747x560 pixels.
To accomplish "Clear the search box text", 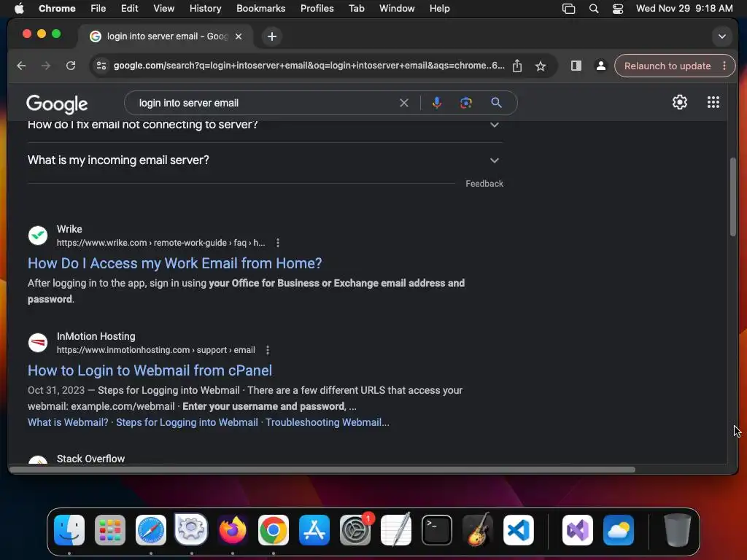I will click(x=404, y=103).
